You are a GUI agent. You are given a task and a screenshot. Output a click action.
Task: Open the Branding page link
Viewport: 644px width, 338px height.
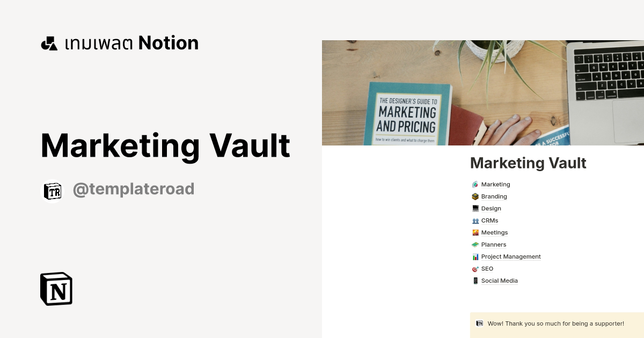point(494,196)
